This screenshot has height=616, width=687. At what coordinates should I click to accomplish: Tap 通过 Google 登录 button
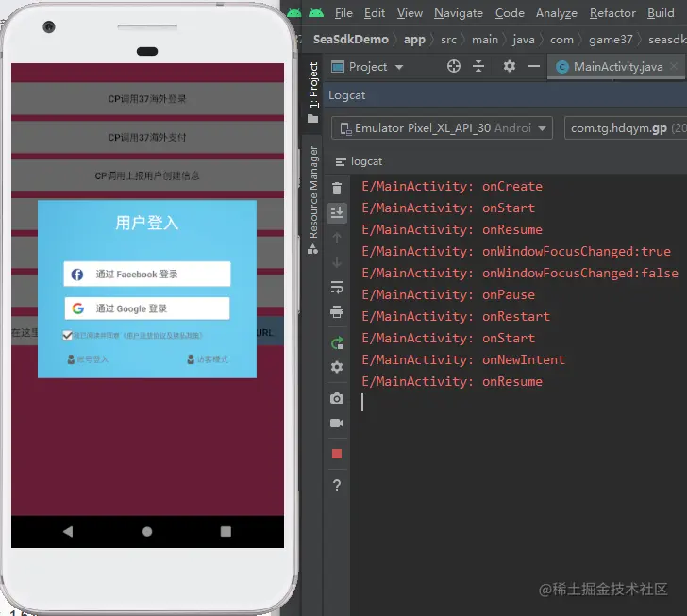(x=147, y=308)
